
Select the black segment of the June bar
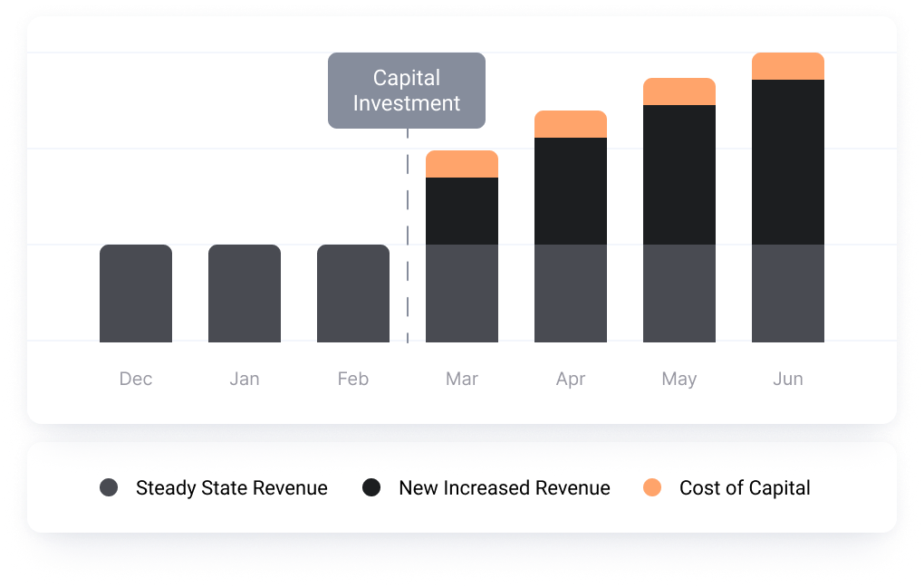tap(788, 162)
